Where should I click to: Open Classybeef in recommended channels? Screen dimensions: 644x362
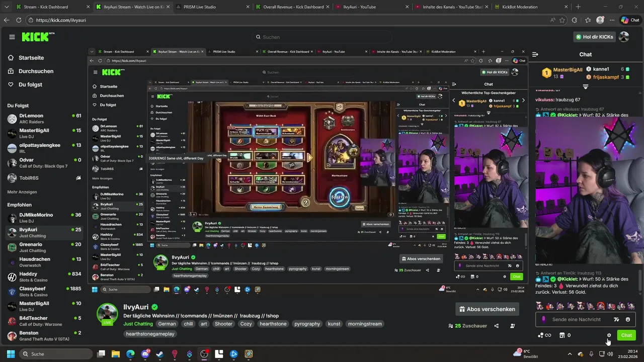point(44,292)
